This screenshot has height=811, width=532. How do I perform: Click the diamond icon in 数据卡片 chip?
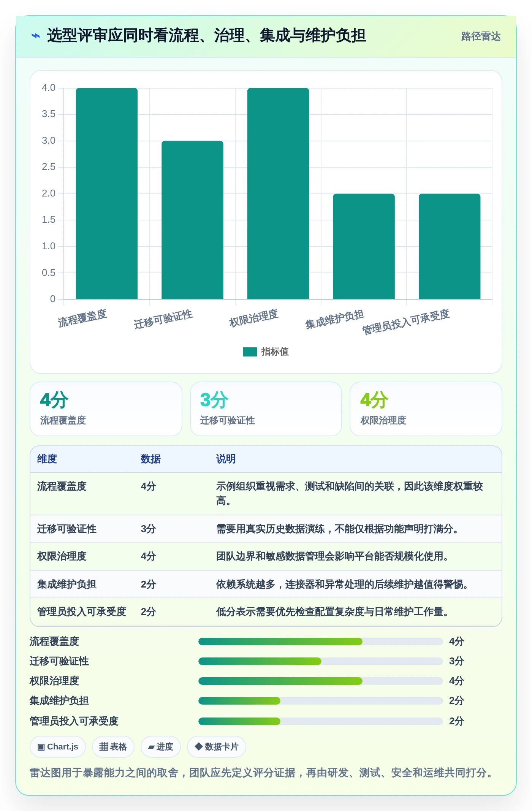pos(198,746)
